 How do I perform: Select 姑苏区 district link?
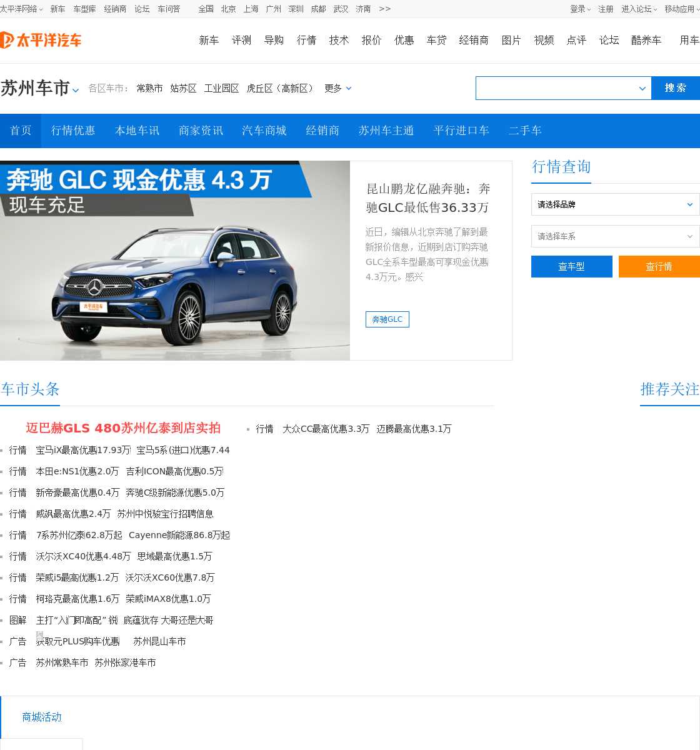[x=184, y=88]
